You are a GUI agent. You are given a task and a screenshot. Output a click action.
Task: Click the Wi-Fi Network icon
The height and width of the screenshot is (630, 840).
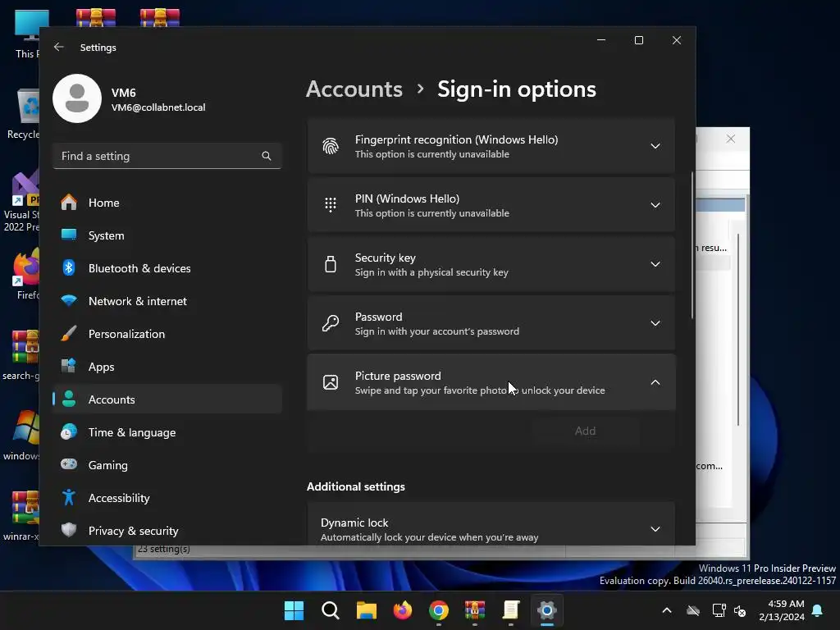pos(69,300)
